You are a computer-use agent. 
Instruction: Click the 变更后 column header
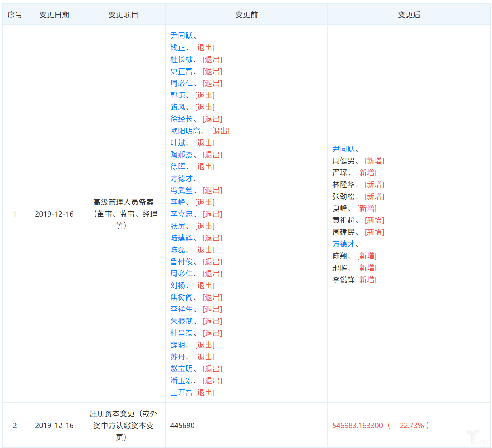pos(409,15)
